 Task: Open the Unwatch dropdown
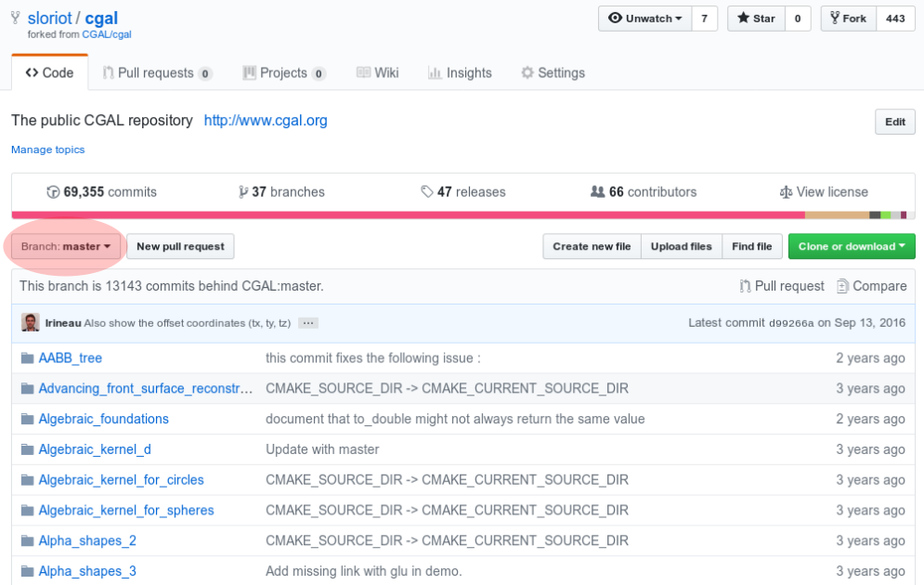point(645,19)
